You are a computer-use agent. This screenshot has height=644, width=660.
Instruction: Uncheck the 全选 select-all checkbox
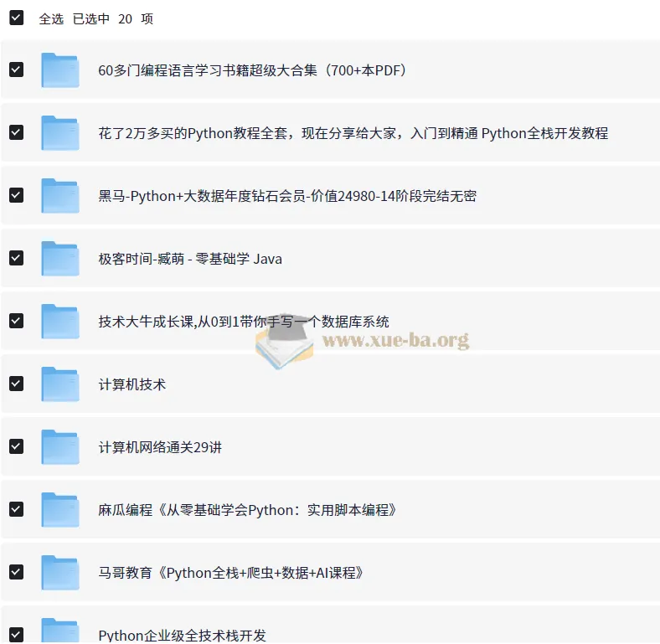coord(16,18)
